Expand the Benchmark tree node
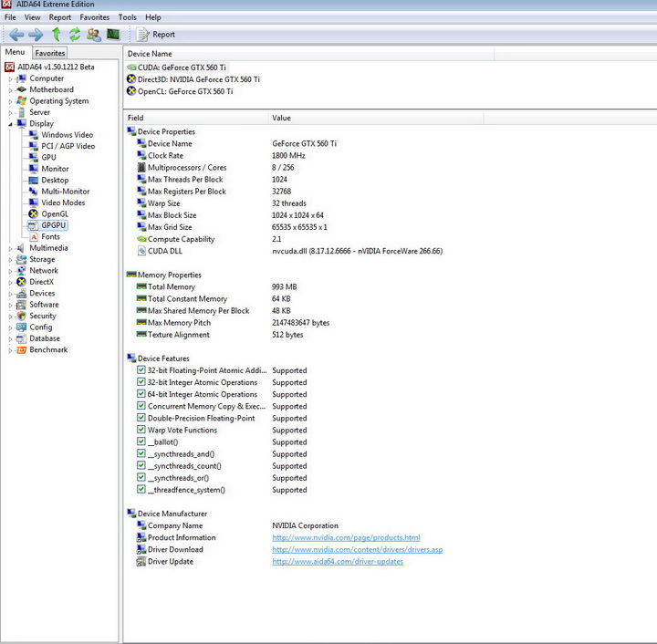 coord(10,350)
